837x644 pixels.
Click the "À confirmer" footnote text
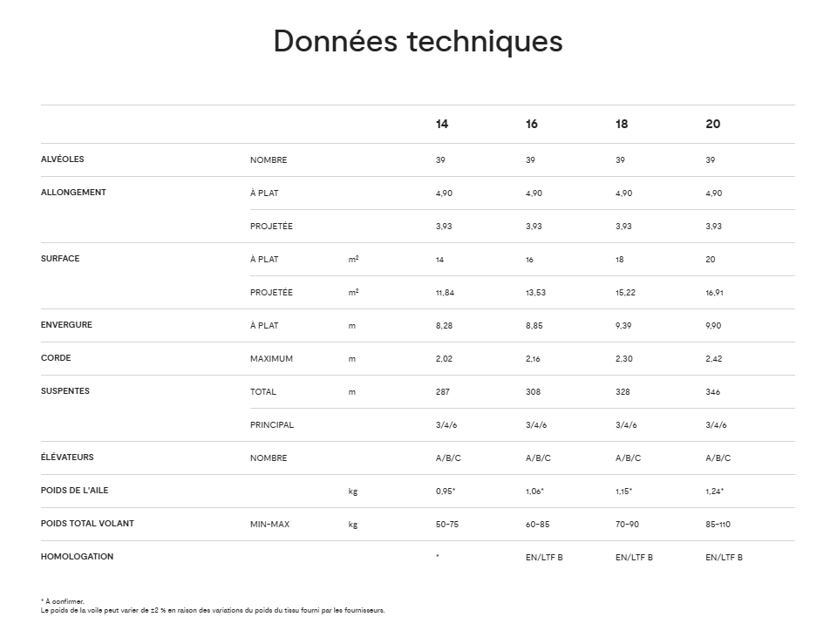[64, 601]
